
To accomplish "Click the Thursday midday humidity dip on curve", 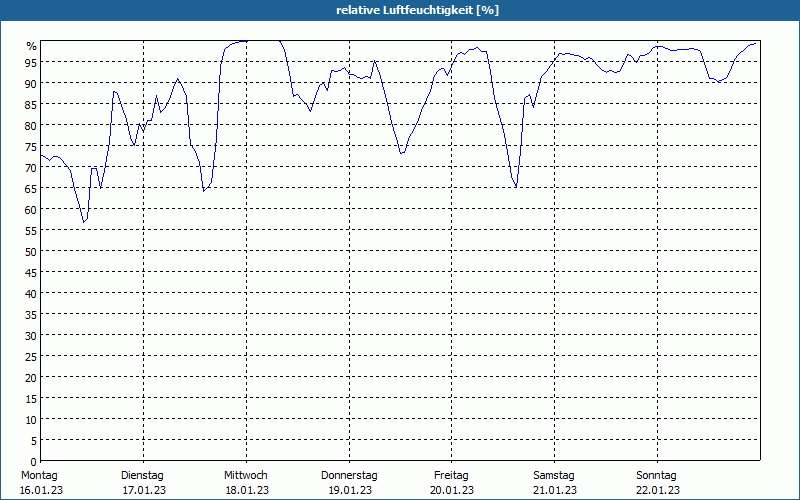I will 402,153.
